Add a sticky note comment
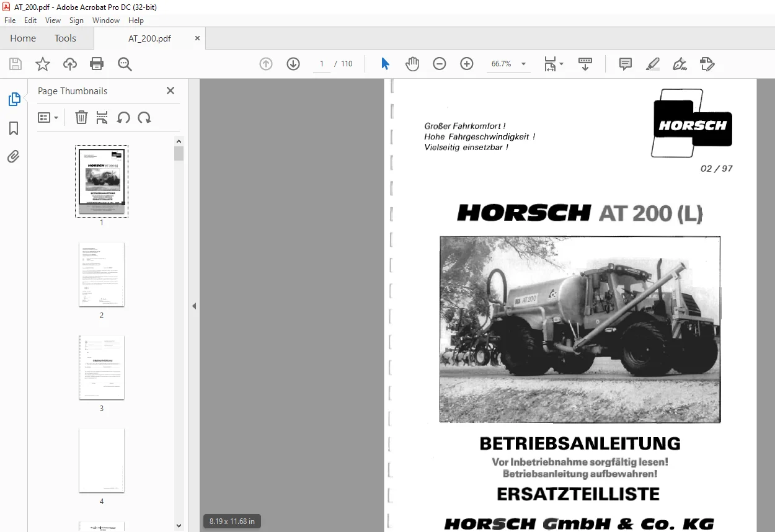 tap(626, 64)
